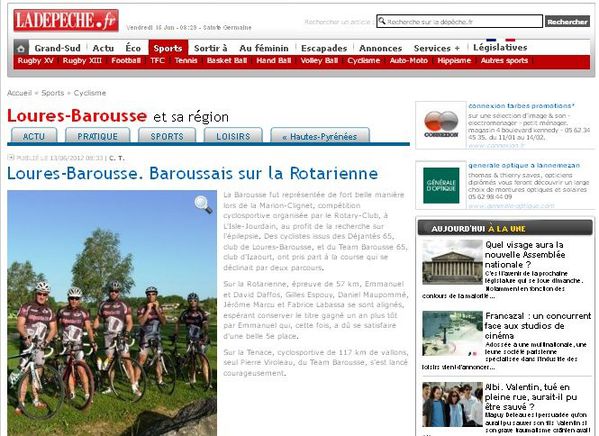
Task: Open the Albi Valentin article headline
Action: 531,397
